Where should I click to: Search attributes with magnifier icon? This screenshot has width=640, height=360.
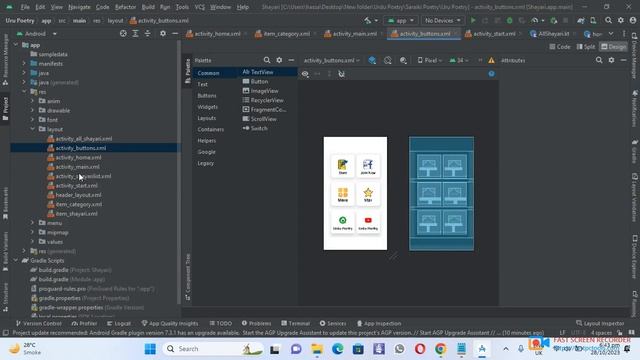point(599,60)
